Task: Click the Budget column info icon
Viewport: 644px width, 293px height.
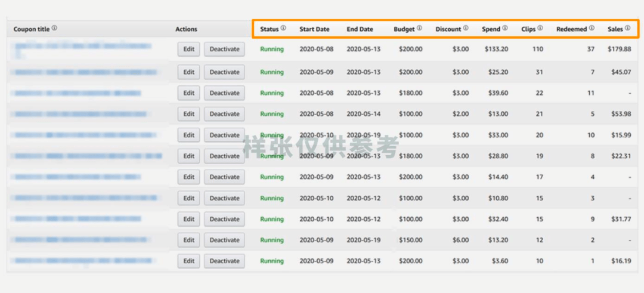Action: (x=420, y=28)
